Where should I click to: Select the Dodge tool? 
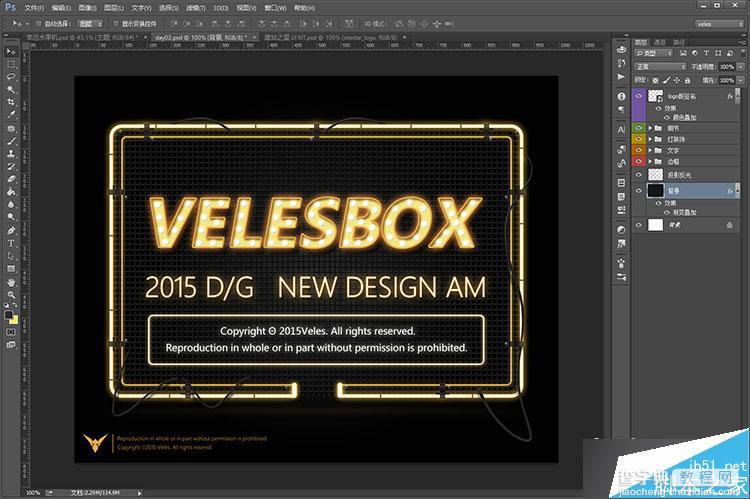tap(11, 217)
